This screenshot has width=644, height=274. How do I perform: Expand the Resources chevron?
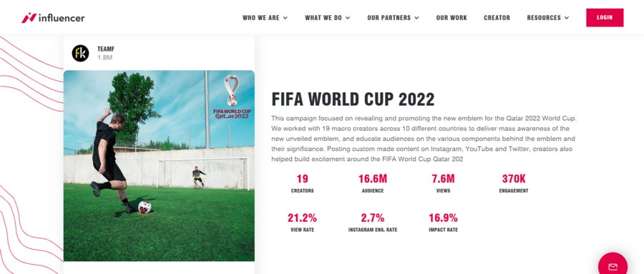click(x=567, y=18)
